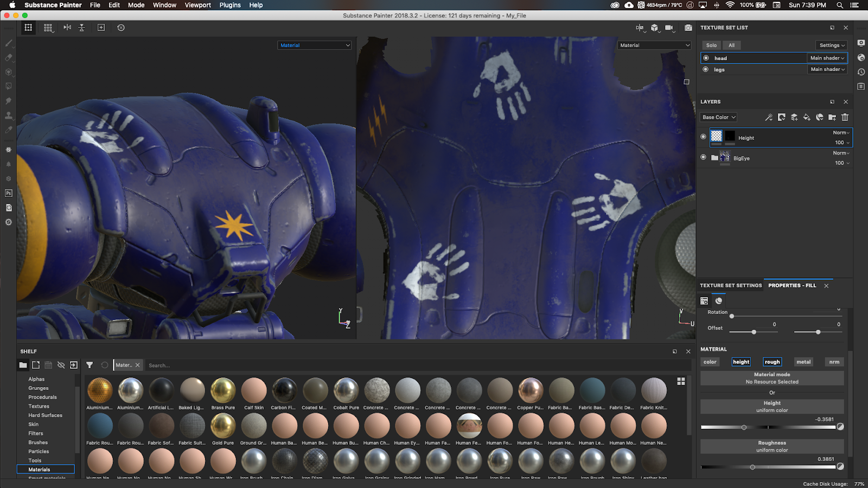
Task: Select the Clone stamp tool
Action: pyautogui.click(x=9, y=115)
